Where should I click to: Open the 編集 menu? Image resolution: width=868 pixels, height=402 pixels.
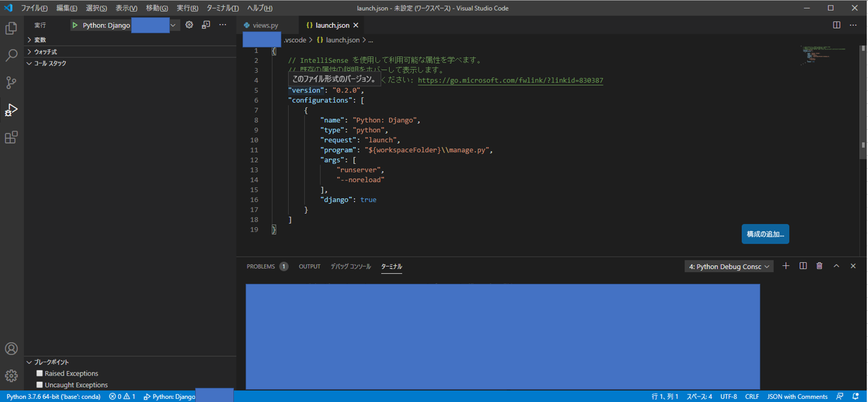pyautogui.click(x=66, y=8)
